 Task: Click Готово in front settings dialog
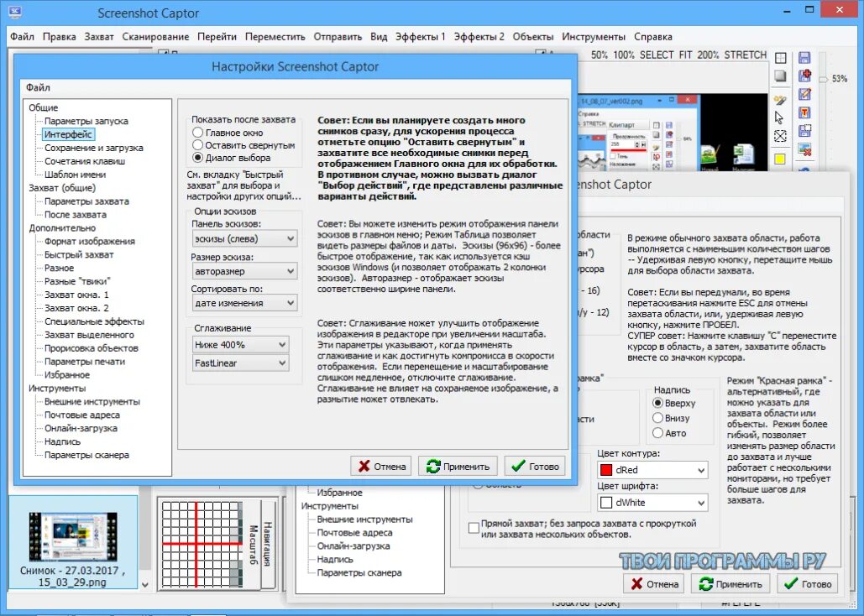coord(535,466)
